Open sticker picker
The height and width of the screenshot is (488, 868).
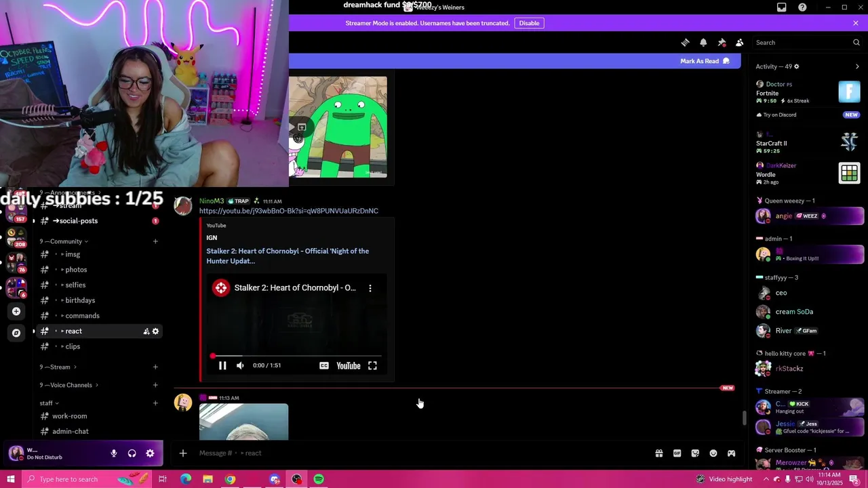pyautogui.click(x=695, y=453)
